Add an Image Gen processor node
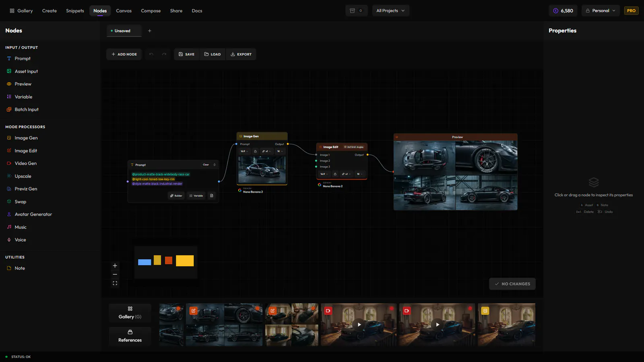The height and width of the screenshot is (362, 644). coord(22,138)
